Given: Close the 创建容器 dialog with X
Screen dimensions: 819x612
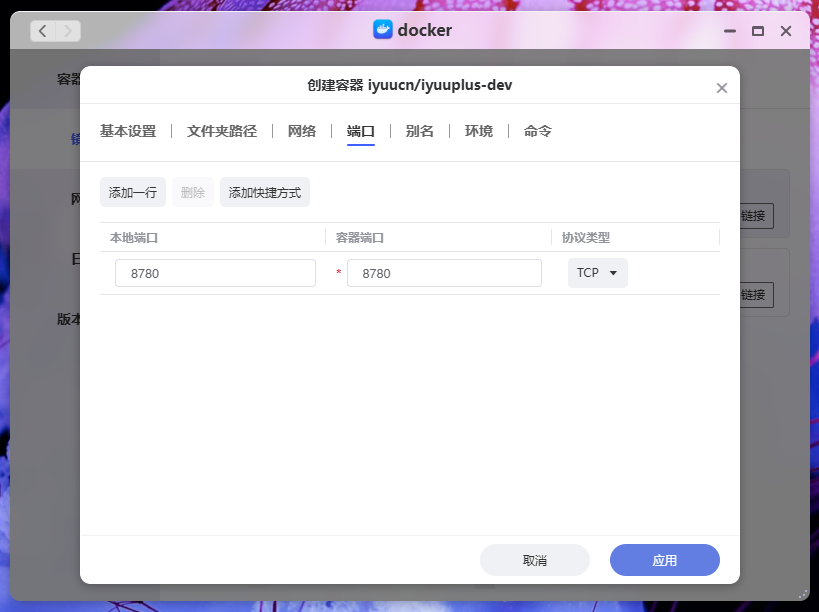Looking at the screenshot, I should point(721,88).
